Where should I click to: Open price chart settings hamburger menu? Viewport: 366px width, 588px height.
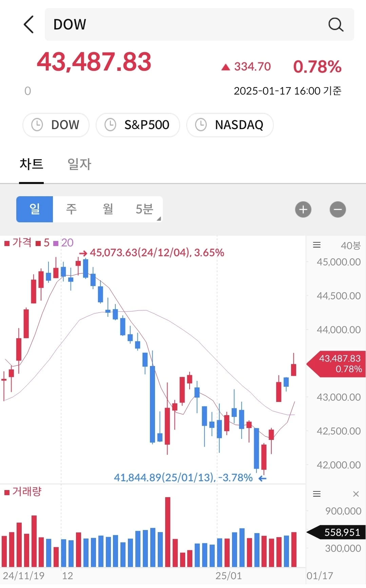coord(317,245)
